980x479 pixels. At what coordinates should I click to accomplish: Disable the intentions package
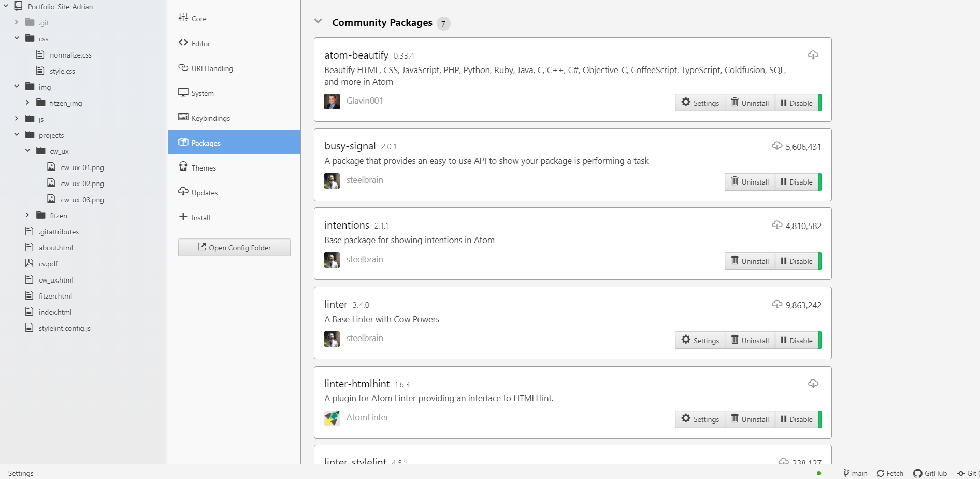click(x=797, y=261)
